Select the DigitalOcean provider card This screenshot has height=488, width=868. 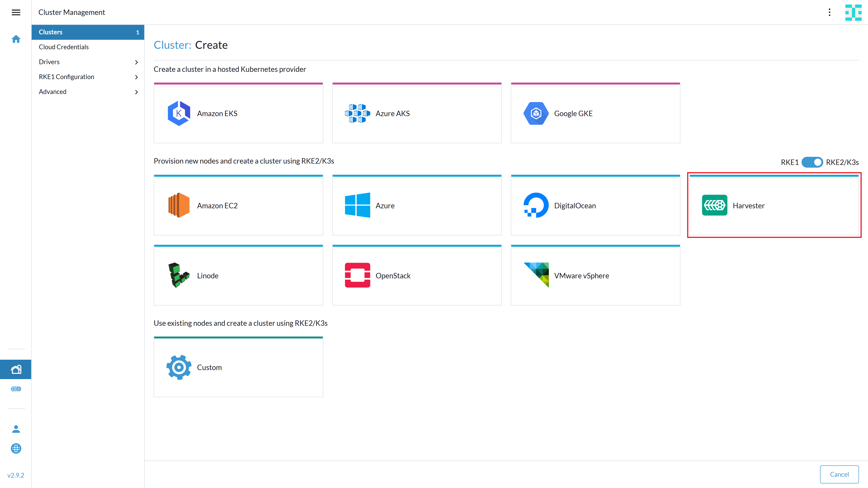point(595,205)
